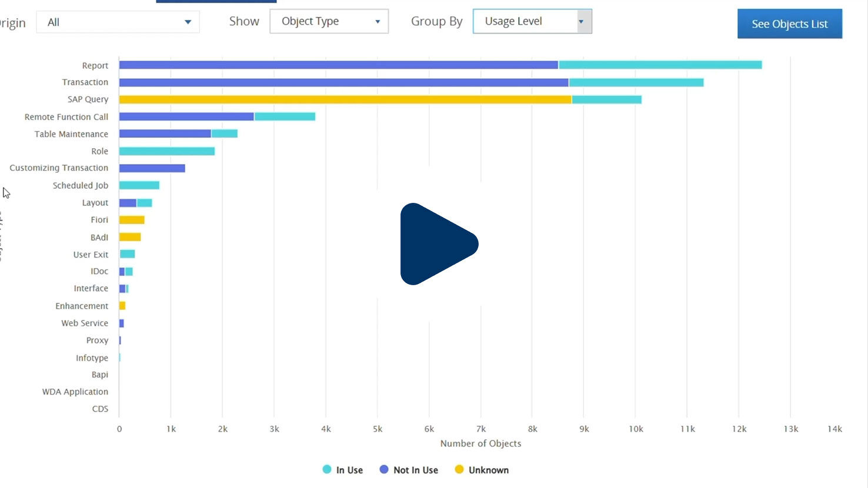
Task: Expand the Group By Usage Level dropdown
Action: pos(532,21)
